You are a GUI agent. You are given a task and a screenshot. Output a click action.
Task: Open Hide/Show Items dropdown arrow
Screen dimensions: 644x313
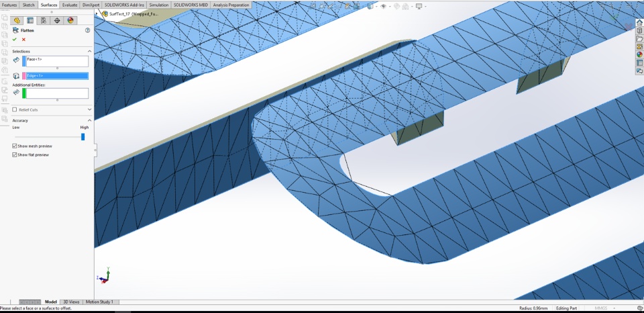[x=390, y=6]
